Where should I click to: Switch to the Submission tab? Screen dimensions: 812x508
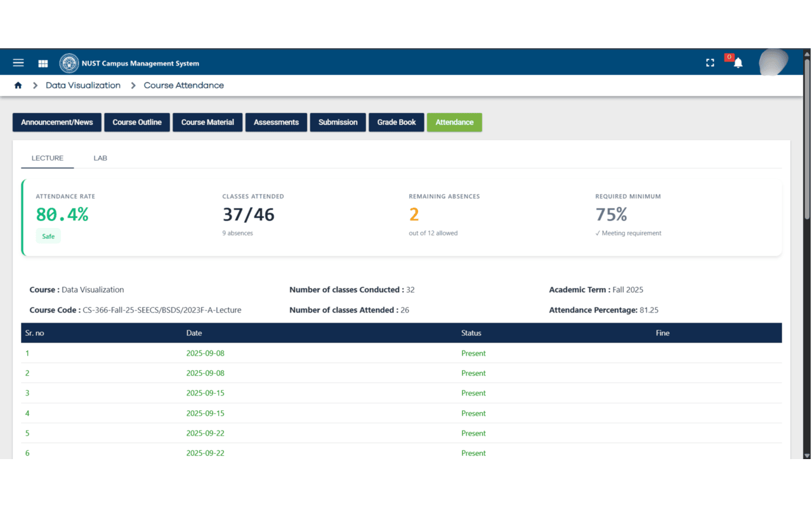click(338, 123)
